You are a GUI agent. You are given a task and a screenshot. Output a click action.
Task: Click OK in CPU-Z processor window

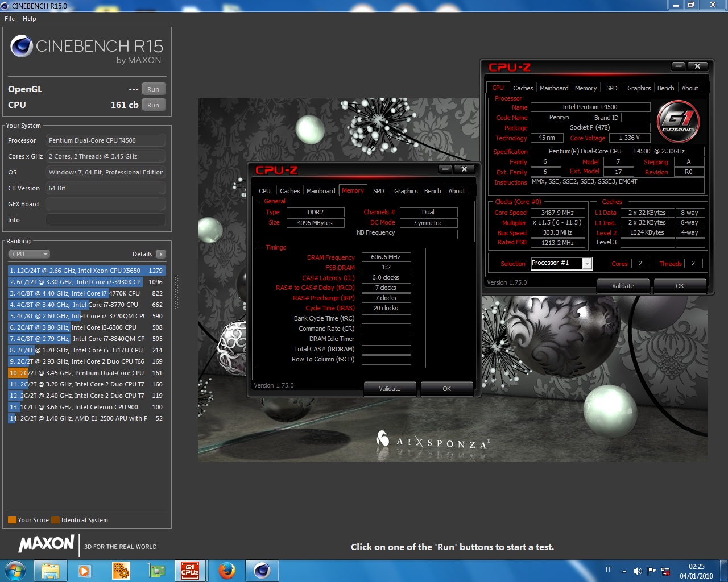680,286
